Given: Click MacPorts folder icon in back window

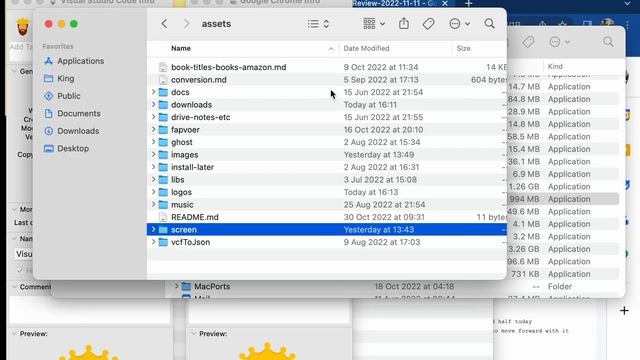Looking at the screenshot, I should (186, 287).
